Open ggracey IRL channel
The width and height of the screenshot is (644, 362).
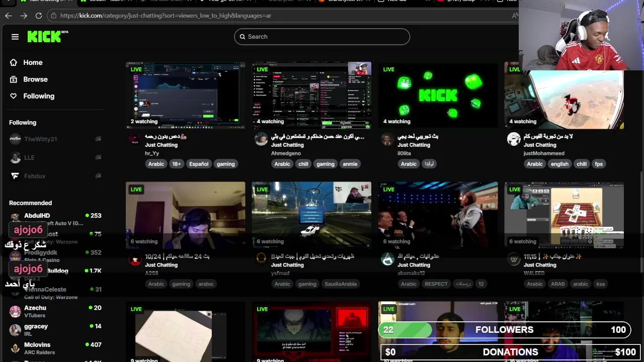tap(55, 330)
